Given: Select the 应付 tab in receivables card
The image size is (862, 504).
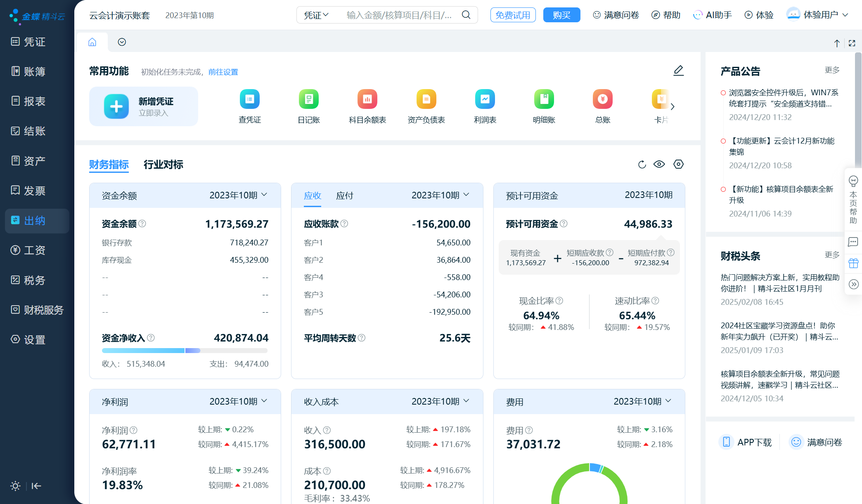Looking at the screenshot, I should (344, 195).
